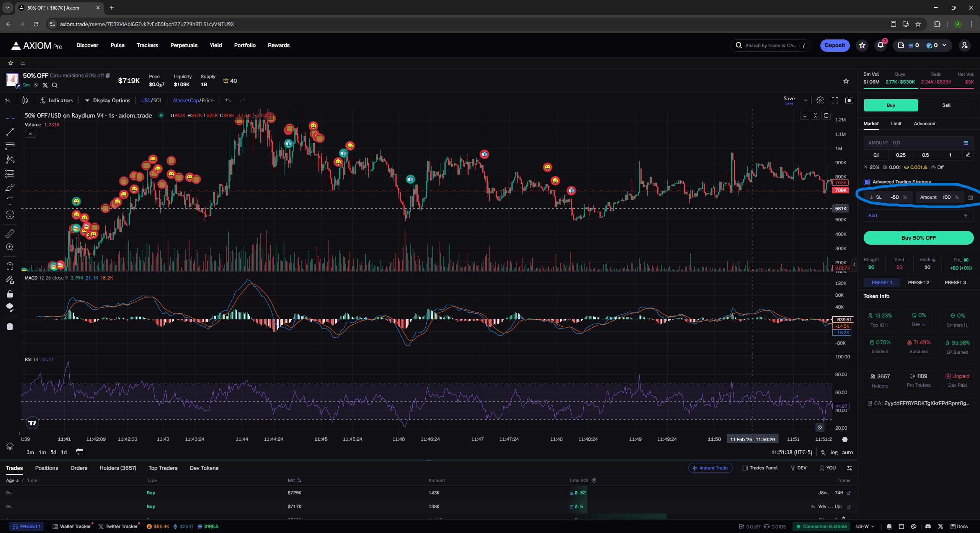Open Display Options dropdown
980x533 pixels.
click(108, 100)
